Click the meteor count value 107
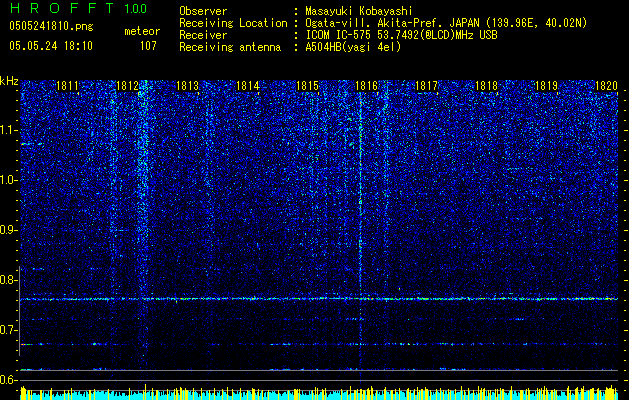The height and width of the screenshot is (400, 629). pos(148,46)
